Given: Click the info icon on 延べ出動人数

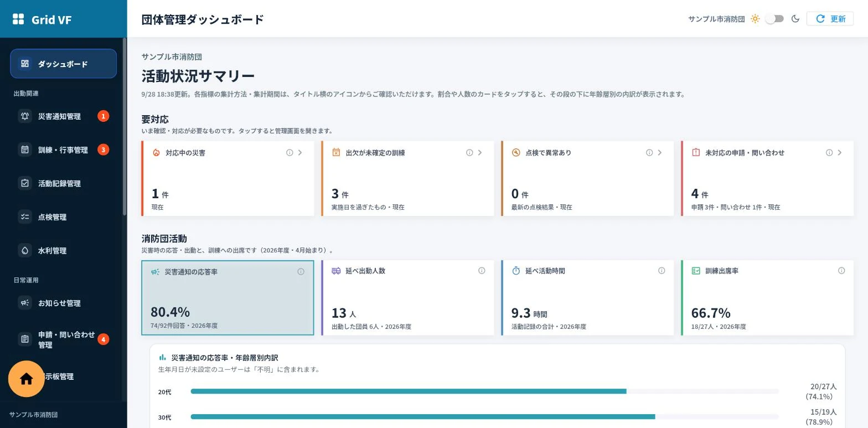Looking at the screenshot, I should click(x=482, y=271).
